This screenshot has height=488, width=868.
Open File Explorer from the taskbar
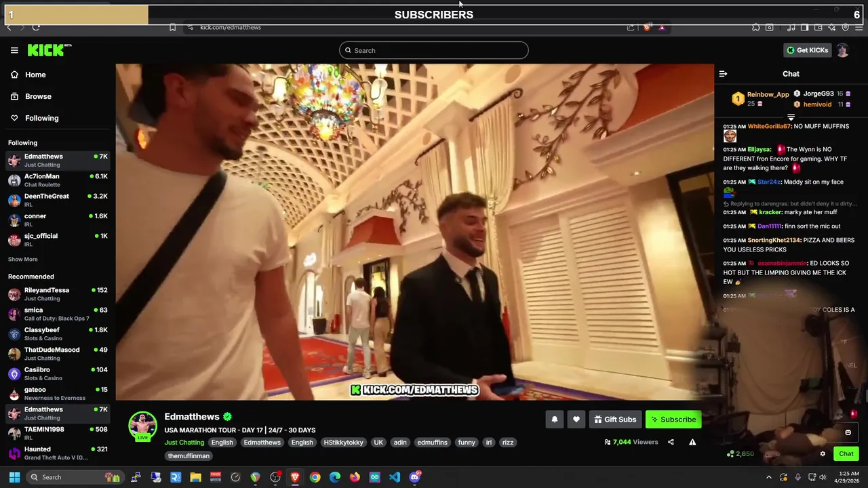[195, 477]
